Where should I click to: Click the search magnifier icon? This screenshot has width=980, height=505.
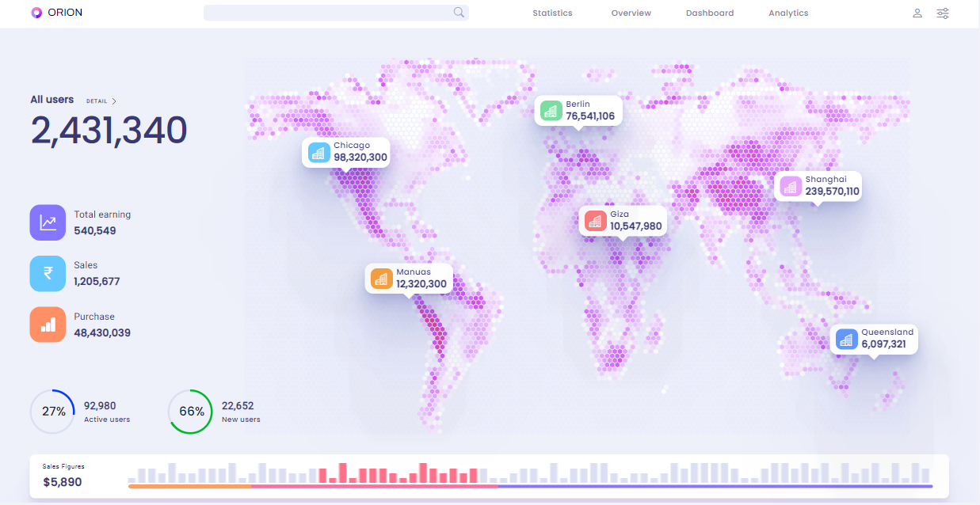[458, 13]
